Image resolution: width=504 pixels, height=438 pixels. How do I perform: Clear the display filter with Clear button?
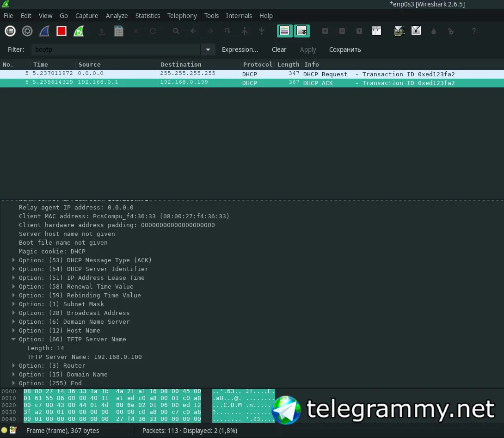pos(279,49)
